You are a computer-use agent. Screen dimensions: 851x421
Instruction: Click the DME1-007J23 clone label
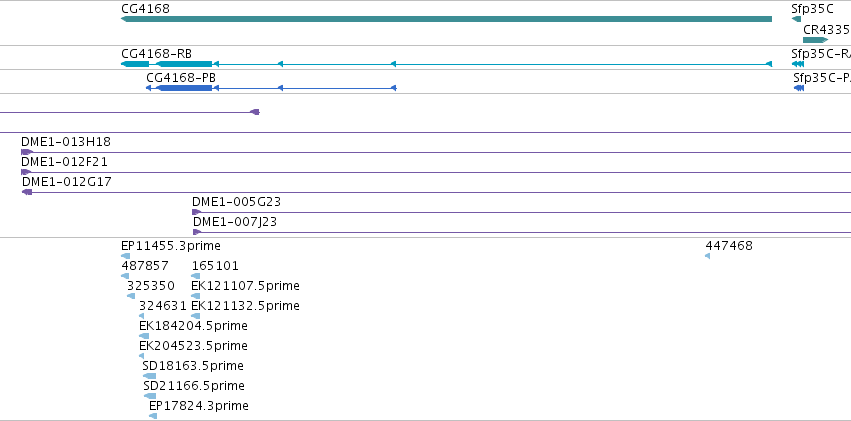coord(235,222)
